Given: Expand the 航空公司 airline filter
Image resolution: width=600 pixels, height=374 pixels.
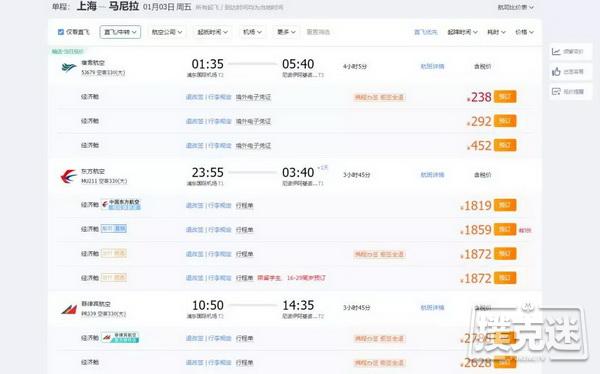Looking at the screenshot, I should (167, 32).
